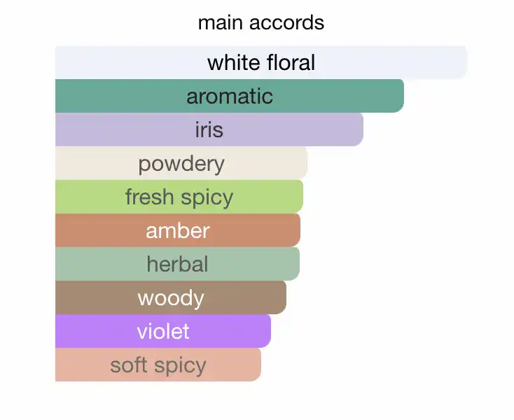Click the 'aromatic' text label
Image resolution: width=514 pixels, height=420 pixels.
[x=230, y=96]
